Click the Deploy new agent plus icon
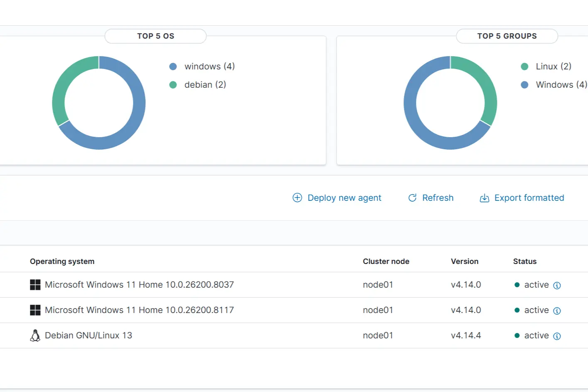Viewport: 588px width, 392px height. 297,198
